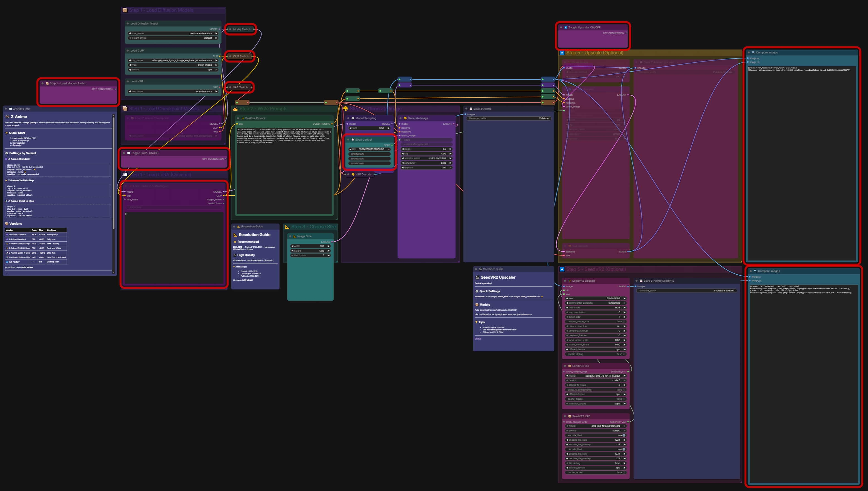Screen dimensions: 868x491
Task: Toggle uniform_batch_size in SeedVR2 Upscale
Action: tap(624, 322)
